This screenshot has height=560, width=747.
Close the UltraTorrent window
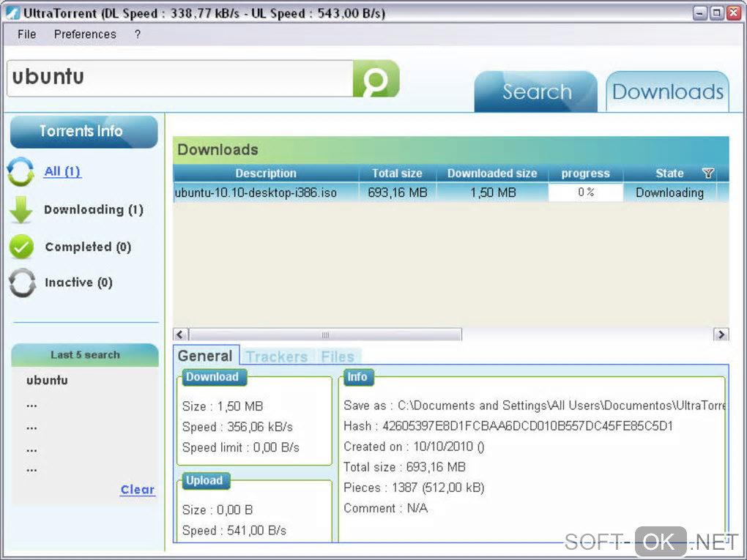(x=734, y=13)
